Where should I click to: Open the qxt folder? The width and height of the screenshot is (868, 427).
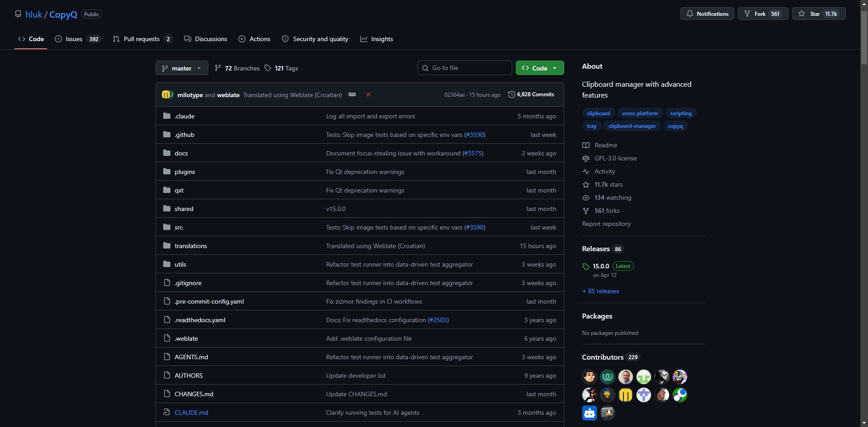click(179, 190)
